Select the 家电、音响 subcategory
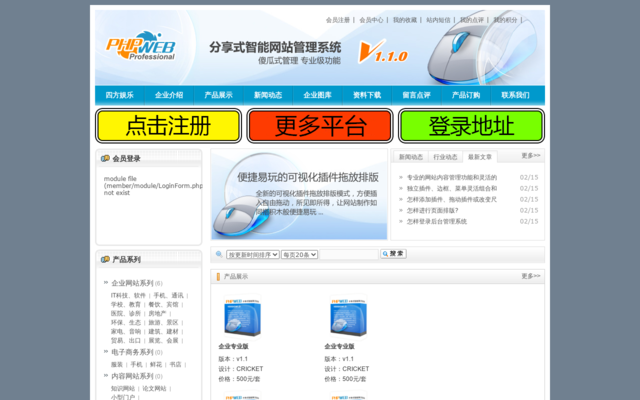The width and height of the screenshot is (640, 400). (x=126, y=331)
